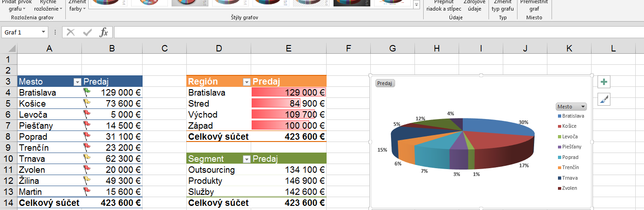644x210 pixels.
Task: Click the formula bar cancel X icon
Action: pos(70,32)
